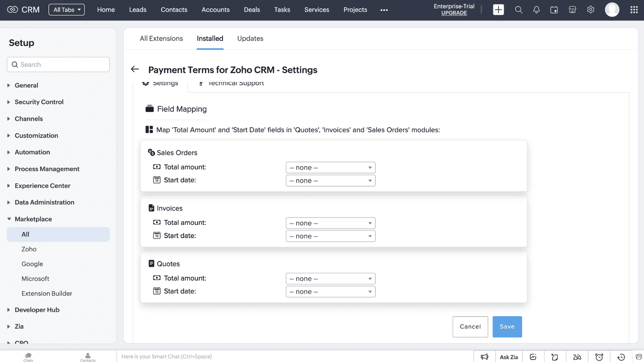The height and width of the screenshot is (362, 644).
Task: Switch to the All Extensions tab
Action: tap(161, 39)
